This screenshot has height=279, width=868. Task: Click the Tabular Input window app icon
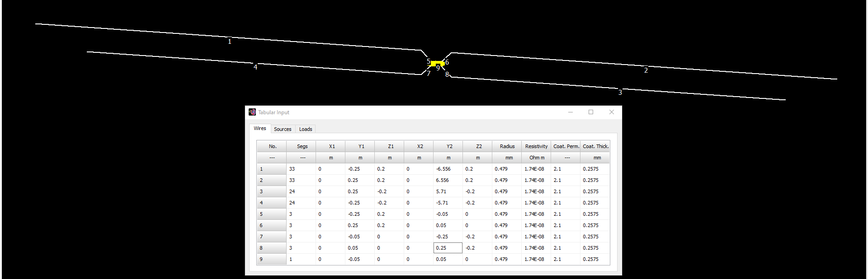(x=252, y=112)
